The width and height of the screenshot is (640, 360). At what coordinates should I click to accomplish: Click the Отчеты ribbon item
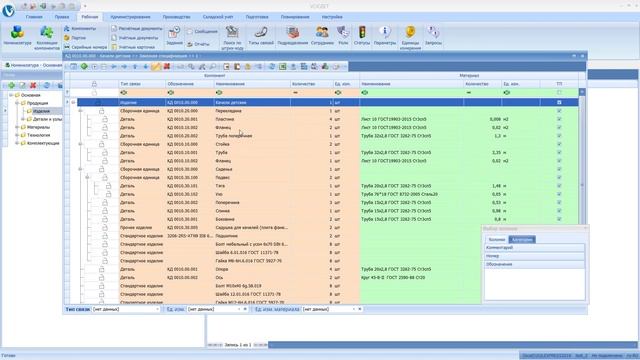click(x=198, y=44)
